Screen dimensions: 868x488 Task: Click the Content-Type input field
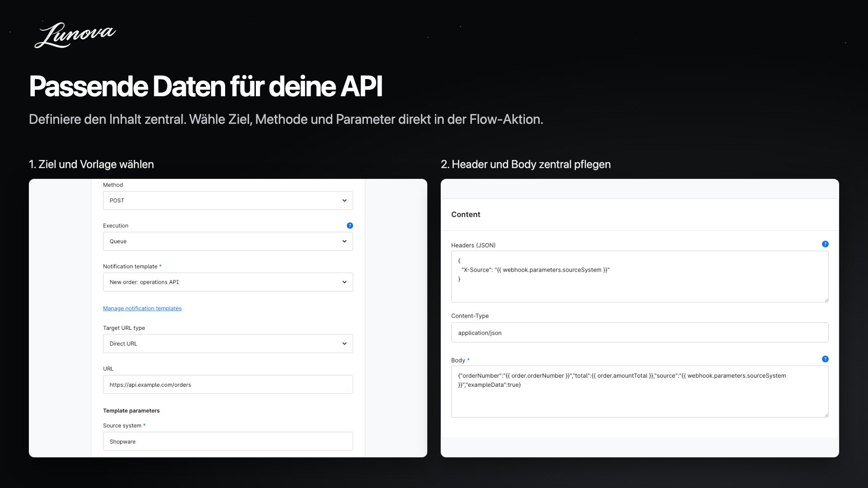640,333
